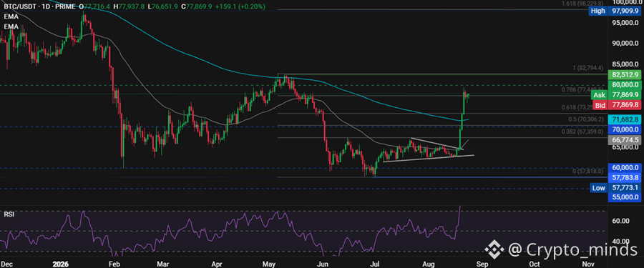Click the Bid tag on price axis
Image resolution: width=644 pixels, height=268 pixels.
[600, 105]
